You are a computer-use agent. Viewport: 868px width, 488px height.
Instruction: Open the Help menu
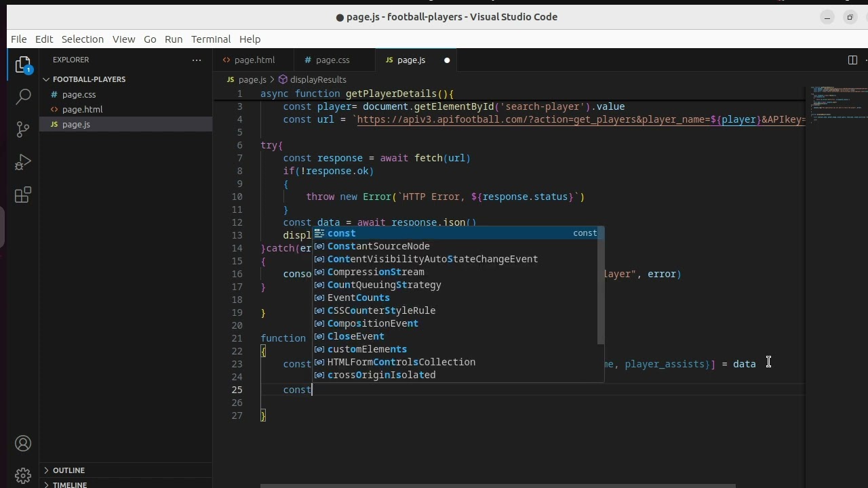coord(250,39)
